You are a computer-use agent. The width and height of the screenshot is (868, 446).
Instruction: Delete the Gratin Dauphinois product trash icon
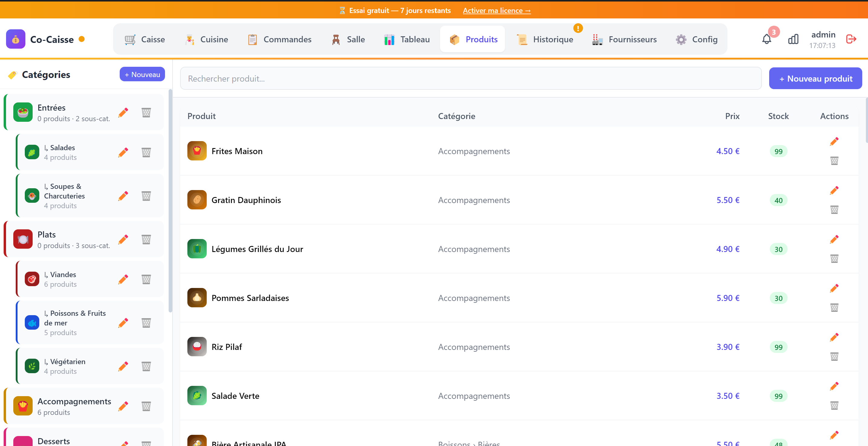834,209
